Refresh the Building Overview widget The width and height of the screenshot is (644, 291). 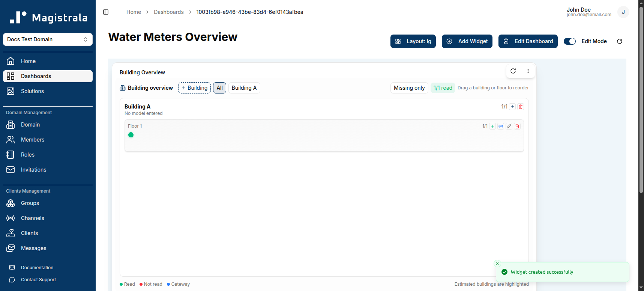(513, 71)
